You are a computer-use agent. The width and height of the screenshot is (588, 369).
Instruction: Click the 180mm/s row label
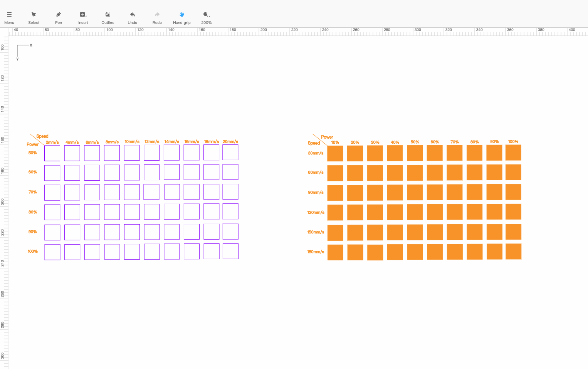click(x=316, y=252)
